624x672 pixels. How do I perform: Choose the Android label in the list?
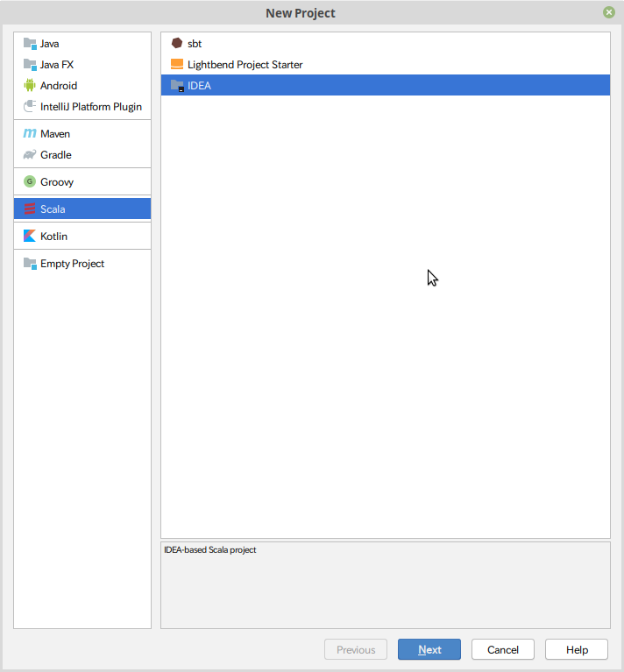[x=59, y=86]
